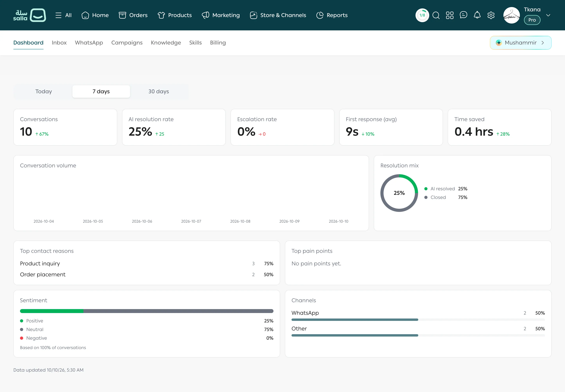Click the Mushammir button label
Image resolution: width=565 pixels, height=392 pixels.
click(520, 43)
